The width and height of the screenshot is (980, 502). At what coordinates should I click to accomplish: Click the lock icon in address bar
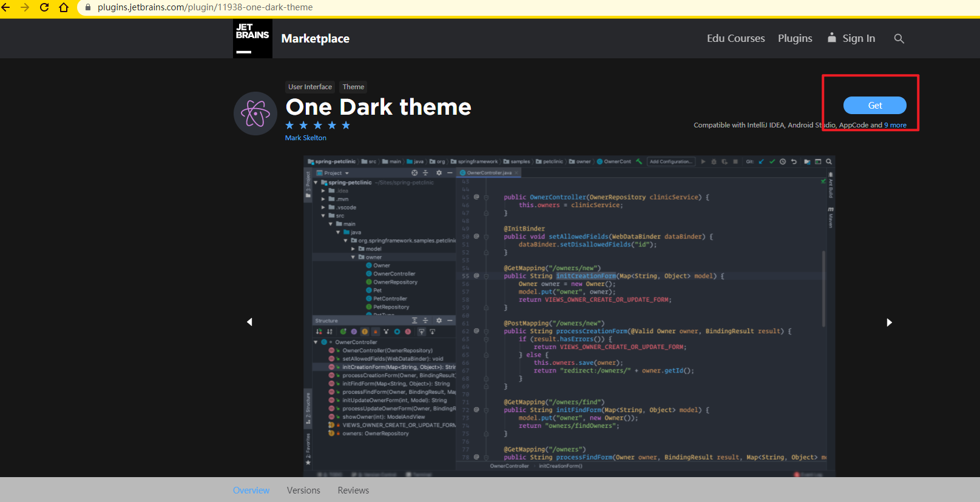[x=88, y=7]
